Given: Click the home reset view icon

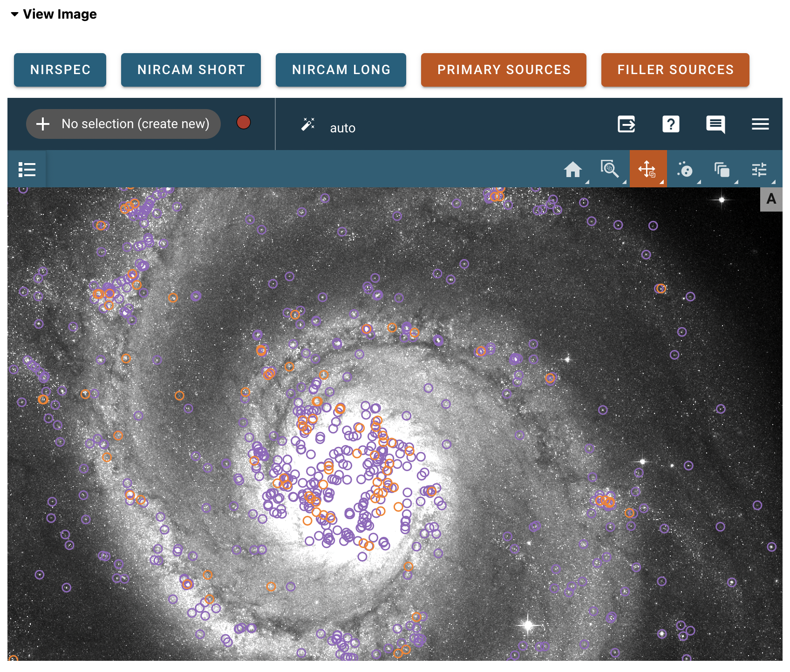Looking at the screenshot, I should point(573,169).
